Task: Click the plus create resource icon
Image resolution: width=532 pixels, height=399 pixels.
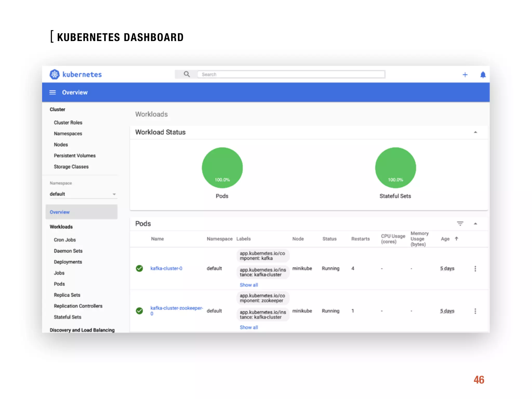Action: 465,75
